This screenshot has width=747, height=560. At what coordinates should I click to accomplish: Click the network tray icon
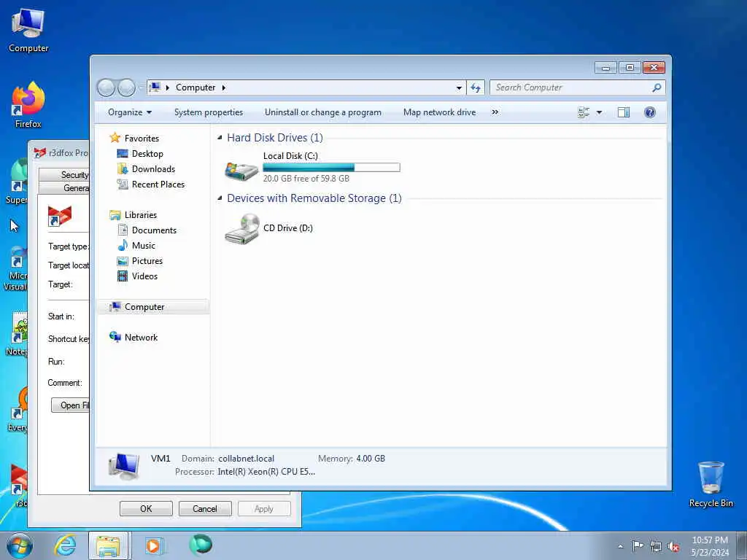[x=656, y=546]
